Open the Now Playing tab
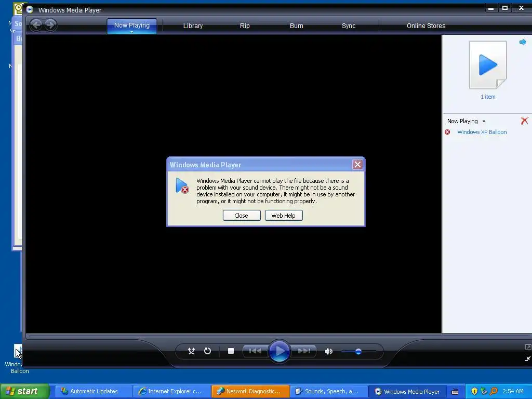This screenshot has height=399, width=532. coord(131,25)
